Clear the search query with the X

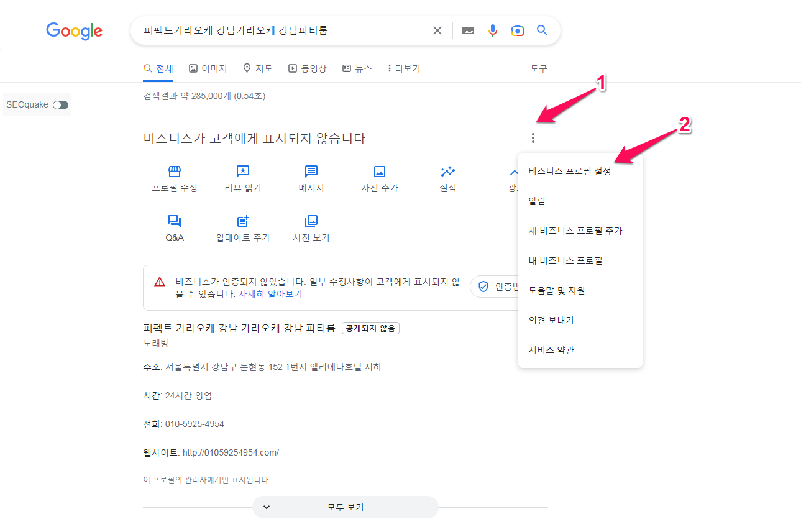pos(437,30)
